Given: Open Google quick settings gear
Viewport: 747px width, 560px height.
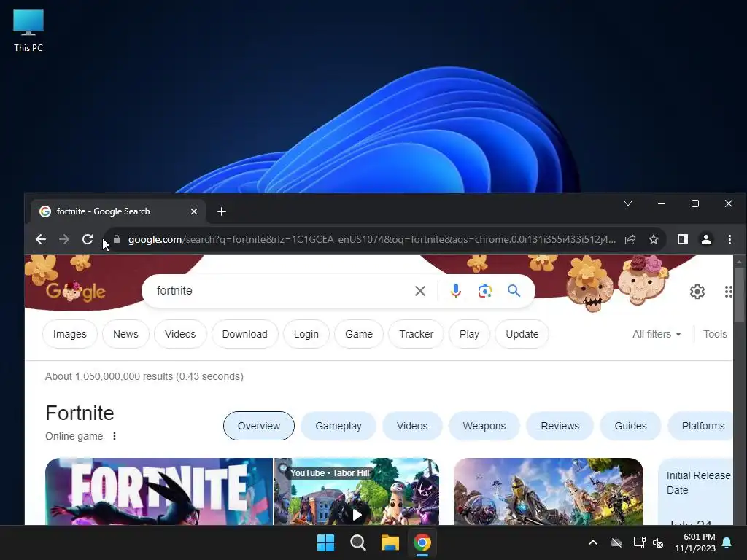Looking at the screenshot, I should tap(697, 292).
